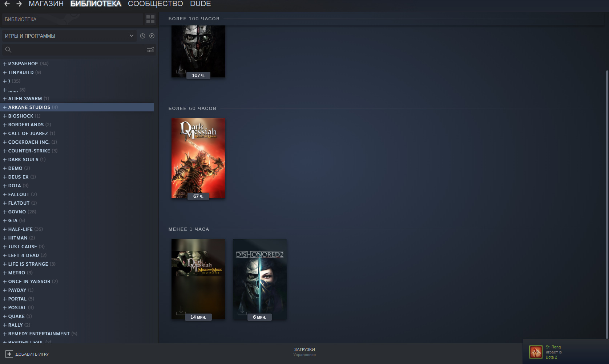Click the plus icon for Добавить игру
The image size is (609, 364).
coord(9,354)
